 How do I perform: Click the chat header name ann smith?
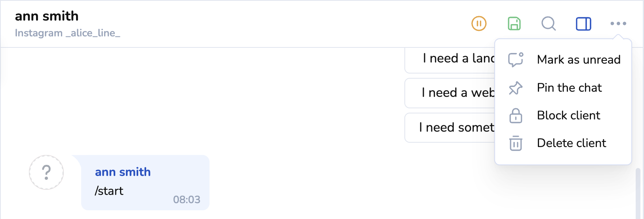(x=47, y=16)
